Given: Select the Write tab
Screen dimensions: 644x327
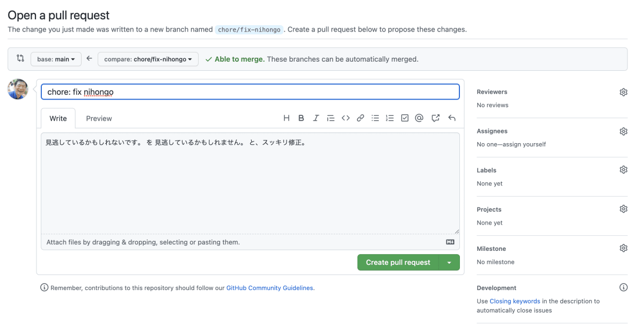Looking at the screenshot, I should [x=58, y=118].
